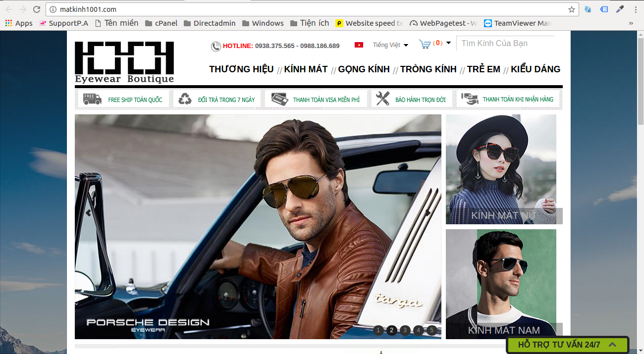
Task: Open the TRÒNG KÍNH menu
Action: [429, 69]
